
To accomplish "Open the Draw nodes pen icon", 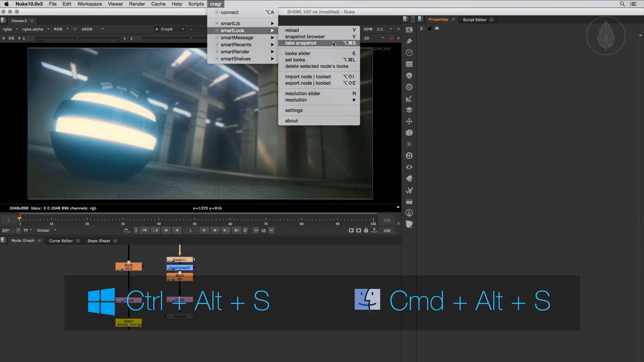I will (x=409, y=41).
